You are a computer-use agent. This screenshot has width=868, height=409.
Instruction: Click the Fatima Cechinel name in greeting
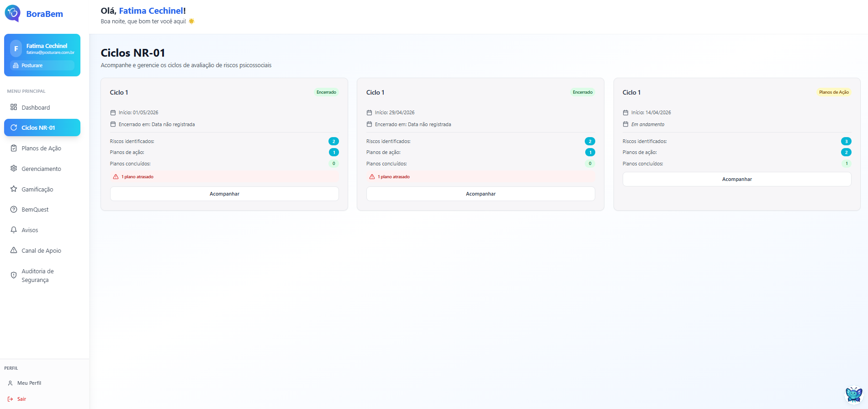pos(151,11)
